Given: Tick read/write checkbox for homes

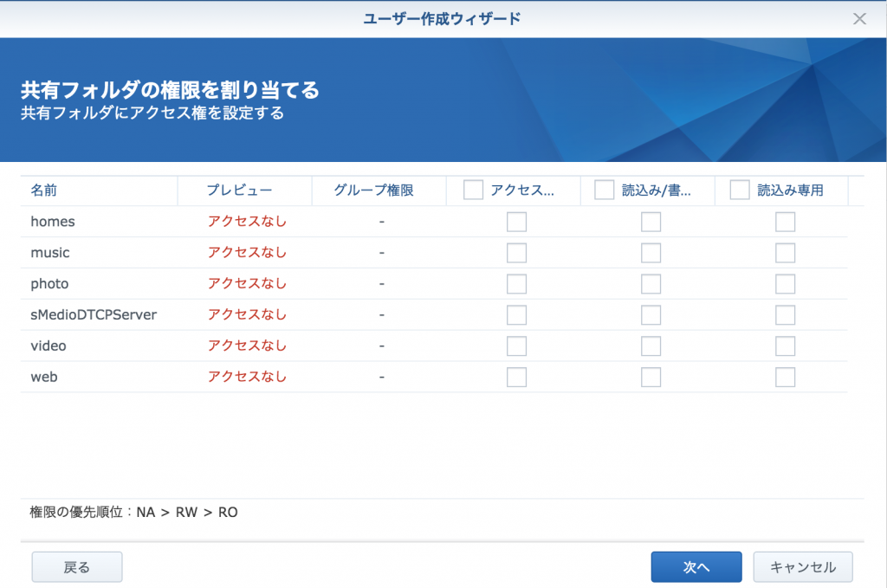Looking at the screenshot, I should click(651, 222).
